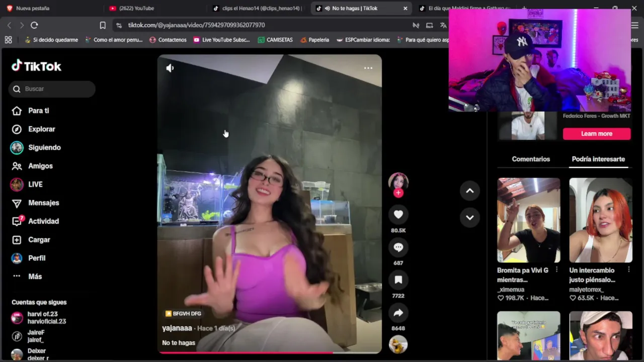Save video with the bookmark icon
The image size is (644, 362).
tap(398, 280)
